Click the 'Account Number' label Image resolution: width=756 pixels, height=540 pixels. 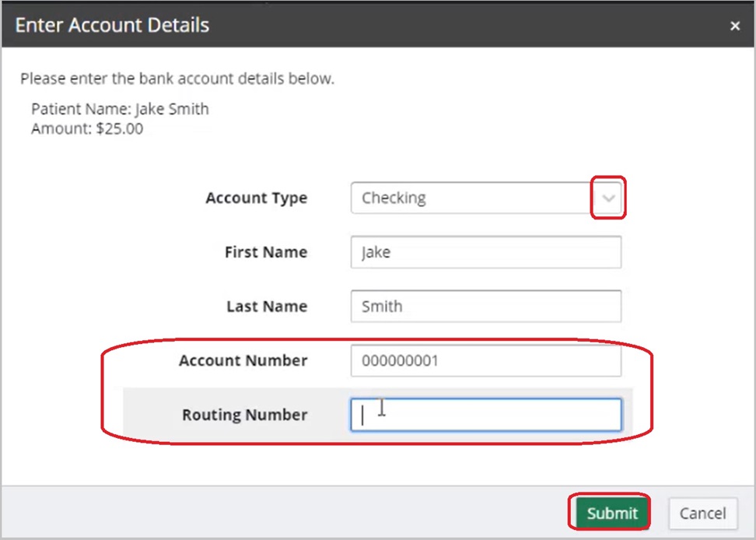(x=243, y=361)
